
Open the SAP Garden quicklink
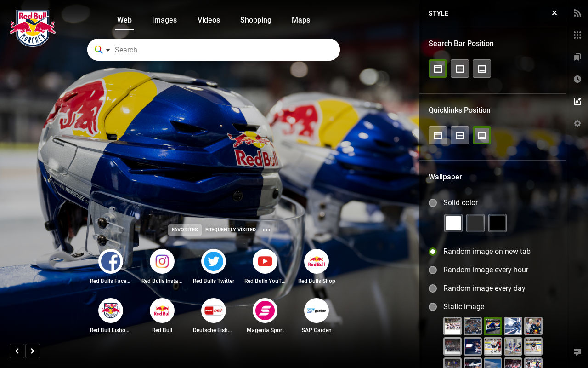tap(317, 310)
